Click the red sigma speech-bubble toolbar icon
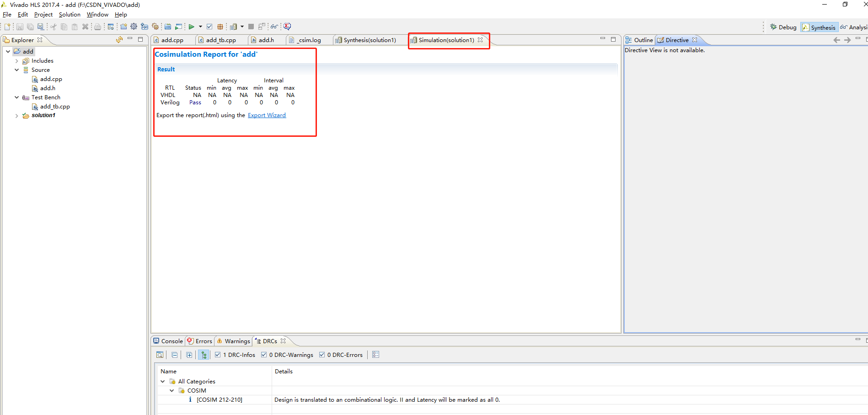868x415 pixels. click(287, 27)
